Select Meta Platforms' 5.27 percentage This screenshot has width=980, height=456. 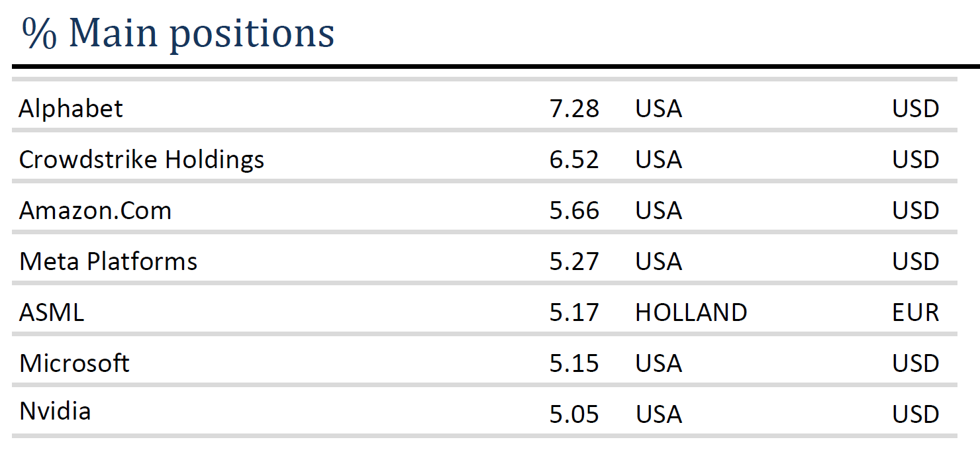574,261
